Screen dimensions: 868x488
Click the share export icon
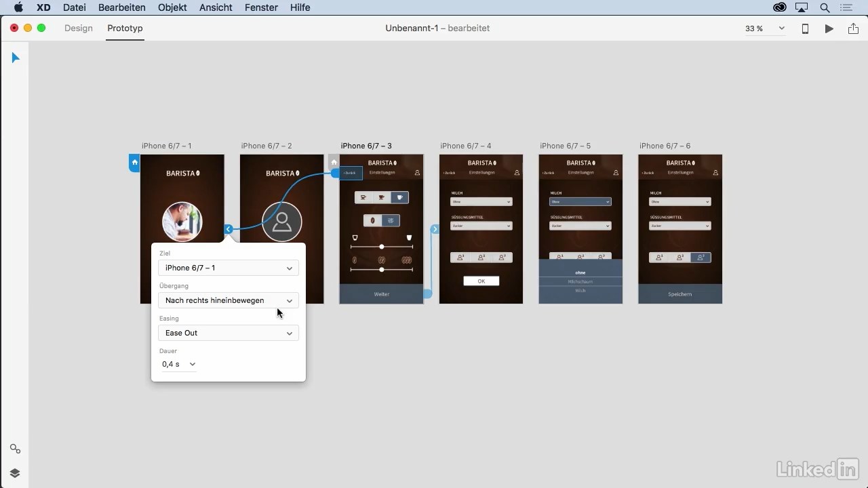pos(853,28)
